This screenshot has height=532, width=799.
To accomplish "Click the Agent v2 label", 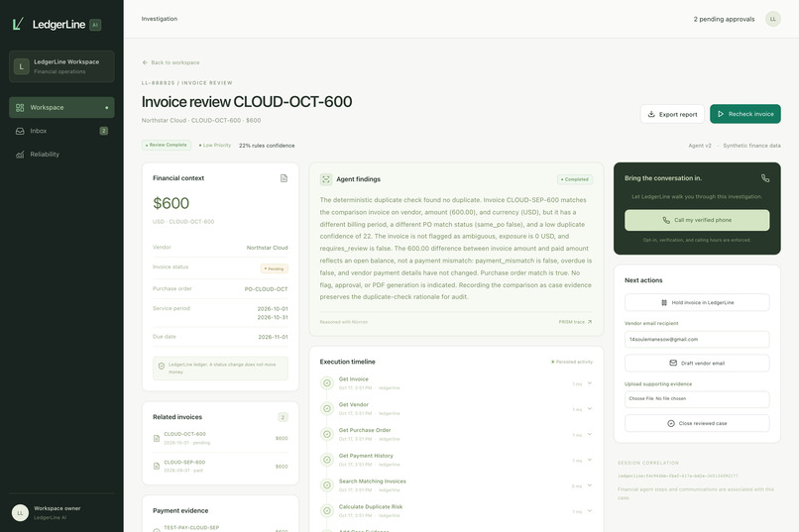I will [x=700, y=146].
